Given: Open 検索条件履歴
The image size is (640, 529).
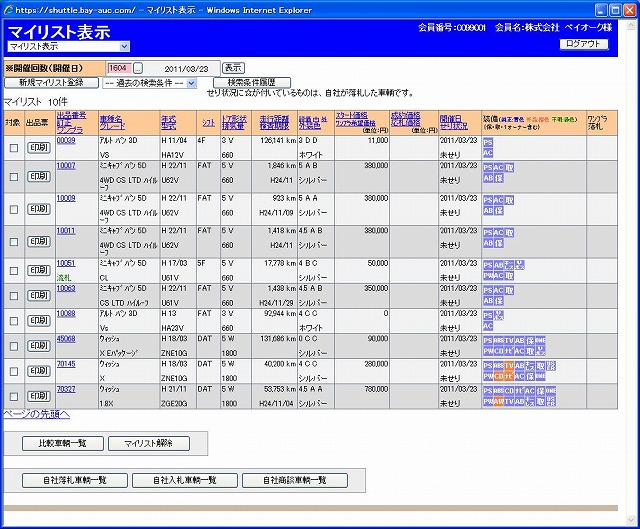Looking at the screenshot, I should (252, 83).
